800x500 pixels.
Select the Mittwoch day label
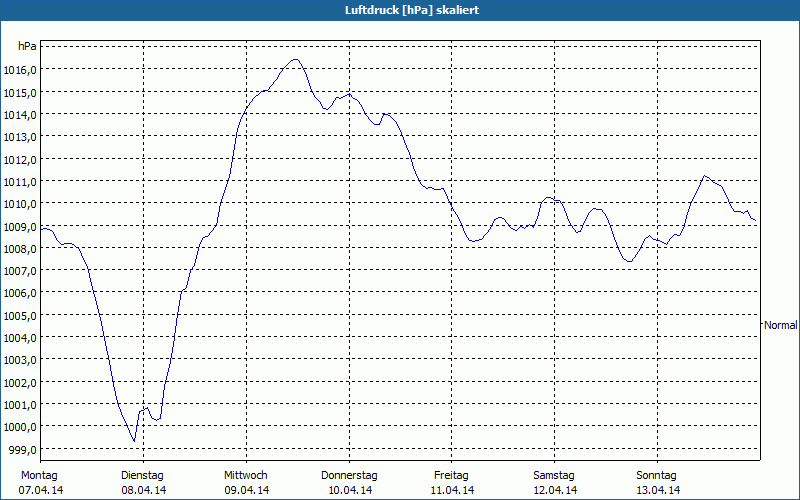245,475
